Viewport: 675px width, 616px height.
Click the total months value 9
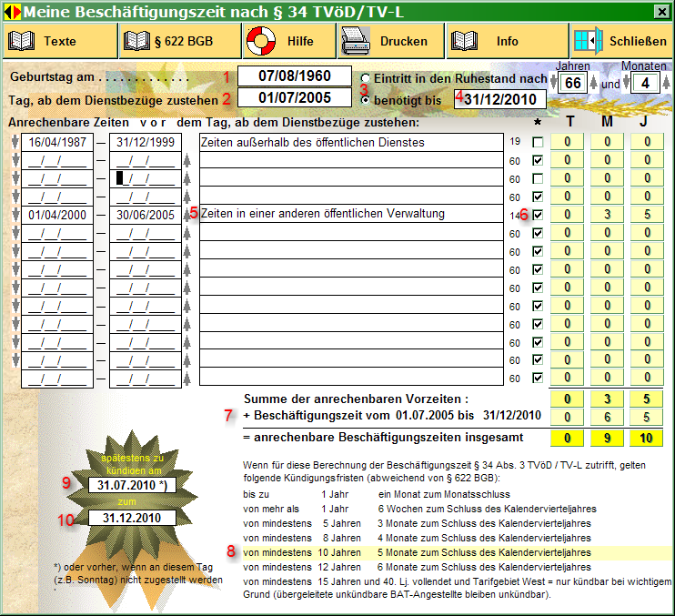(607, 439)
